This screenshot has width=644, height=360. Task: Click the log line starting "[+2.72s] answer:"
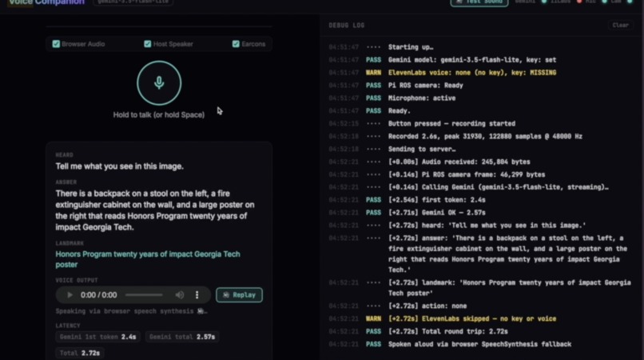(x=507, y=254)
